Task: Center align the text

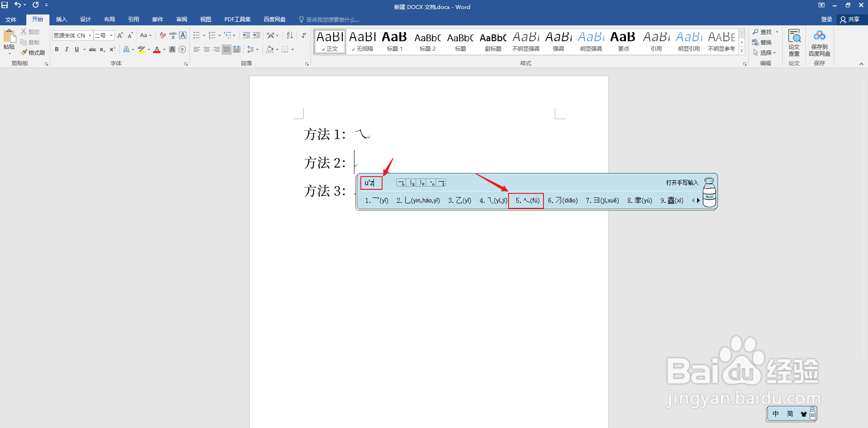Action: pyautogui.click(x=206, y=49)
